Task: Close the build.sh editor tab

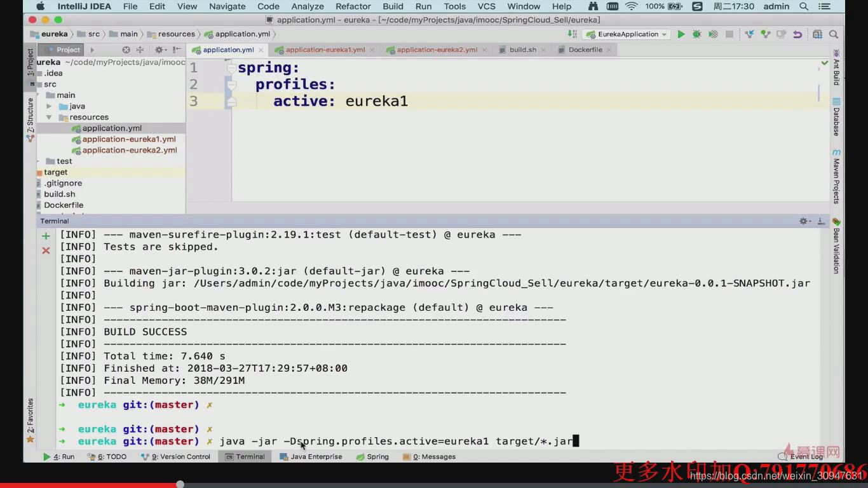Action: (543, 50)
